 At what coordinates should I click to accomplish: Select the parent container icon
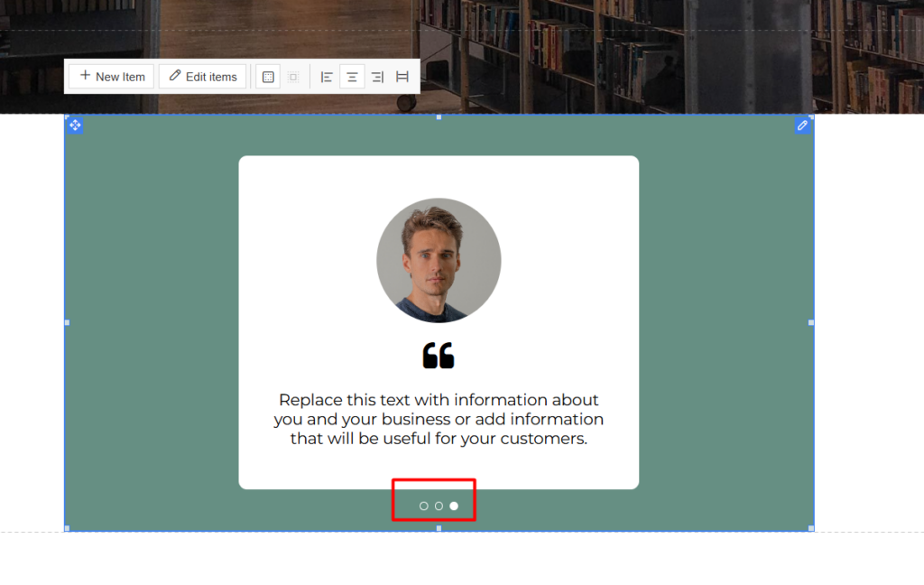pyautogui.click(x=268, y=78)
